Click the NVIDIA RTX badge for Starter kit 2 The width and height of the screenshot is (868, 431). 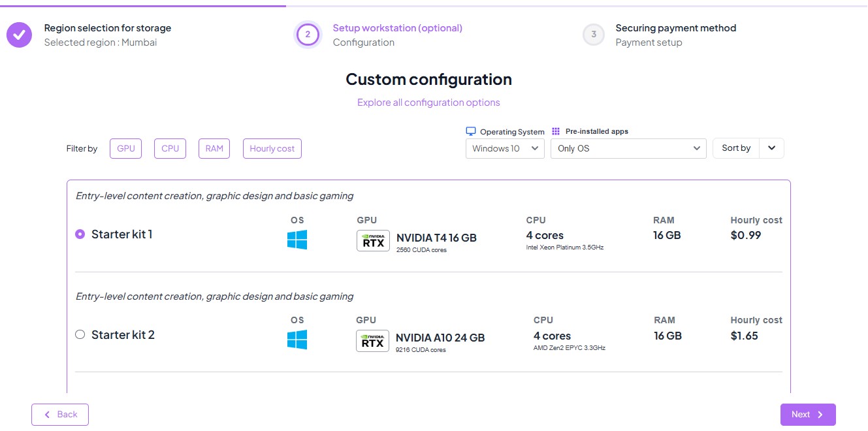click(x=372, y=340)
